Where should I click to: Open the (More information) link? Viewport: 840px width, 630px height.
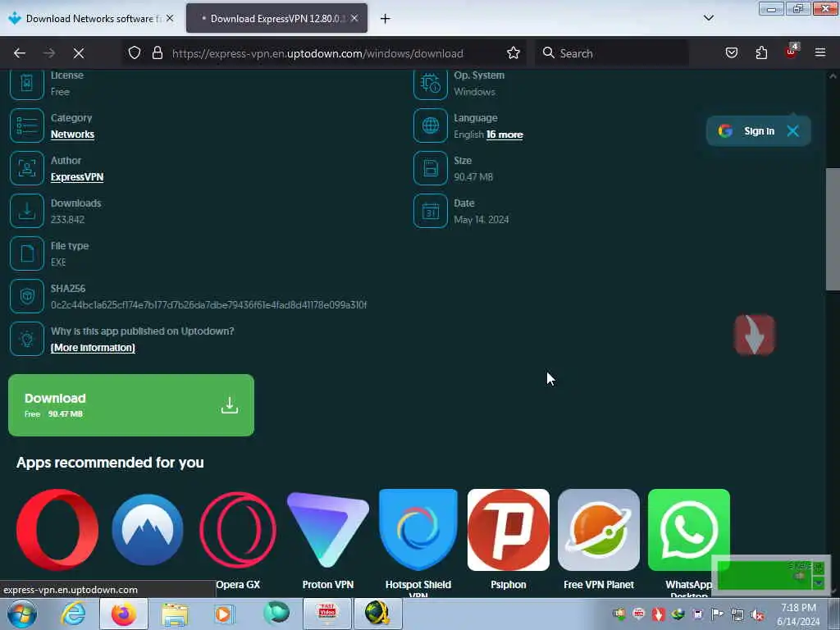coord(93,348)
